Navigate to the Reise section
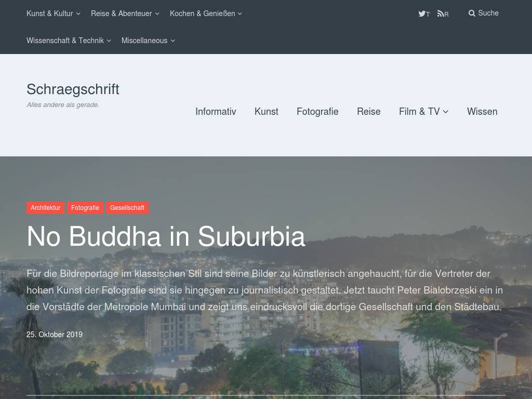 (368, 111)
